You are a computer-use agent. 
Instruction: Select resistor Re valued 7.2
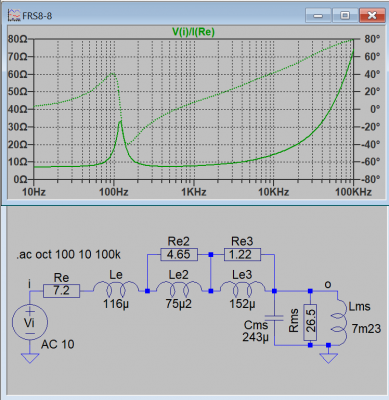[x=61, y=291]
